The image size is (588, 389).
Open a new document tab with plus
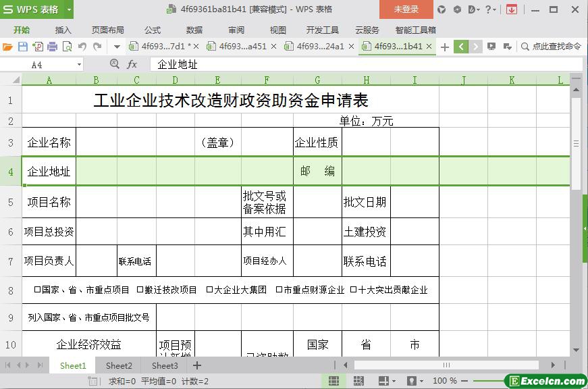444,47
